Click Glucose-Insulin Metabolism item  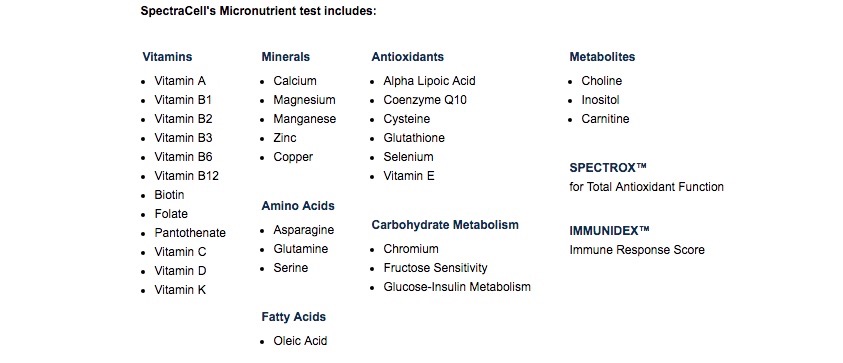(457, 287)
